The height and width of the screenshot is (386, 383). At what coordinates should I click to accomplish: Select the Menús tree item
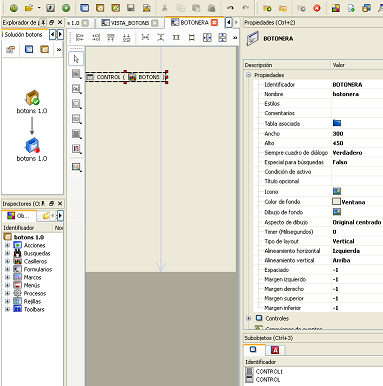[32, 285]
